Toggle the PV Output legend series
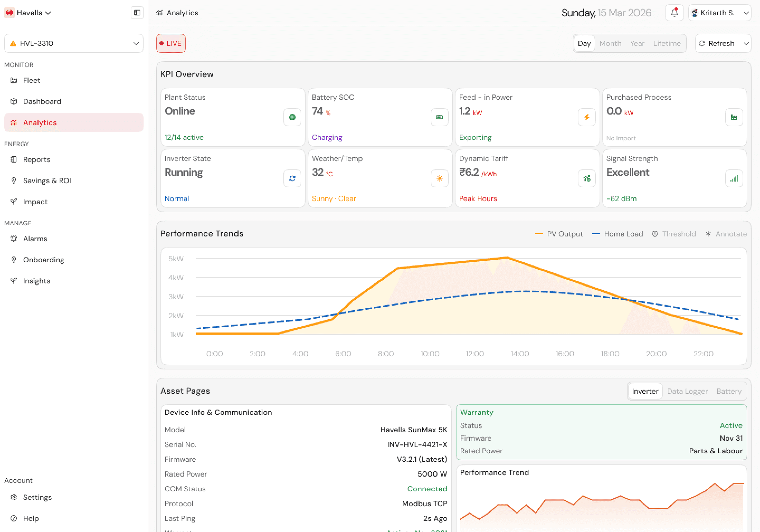This screenshot has width=760, height=532. (x=559, y=234)
